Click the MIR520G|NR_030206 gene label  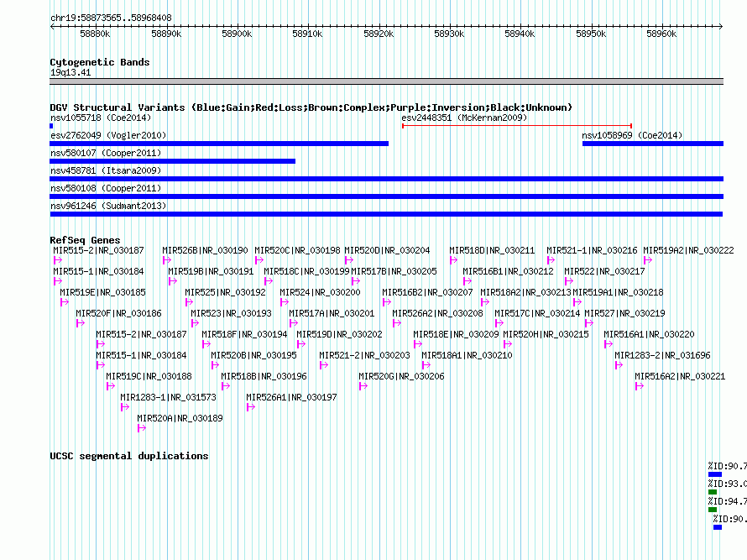pyautogui.click(x=401, y=376)
